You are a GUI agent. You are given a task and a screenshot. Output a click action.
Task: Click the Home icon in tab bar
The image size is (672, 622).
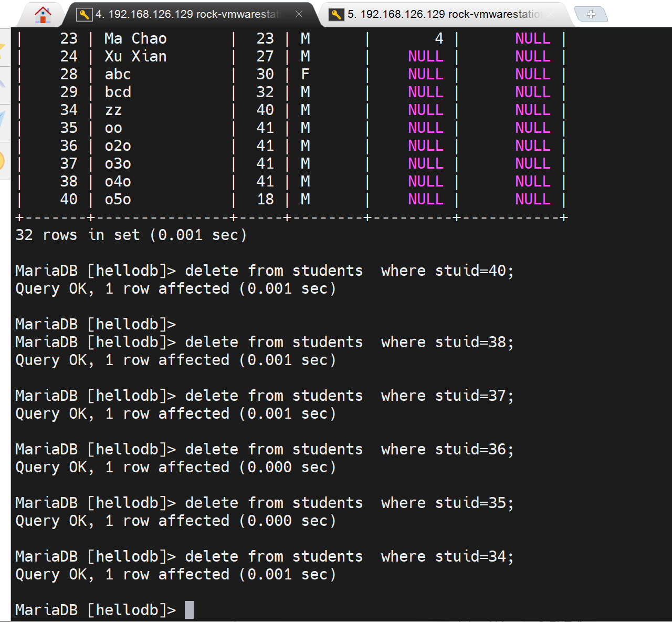tap(43, 15)
